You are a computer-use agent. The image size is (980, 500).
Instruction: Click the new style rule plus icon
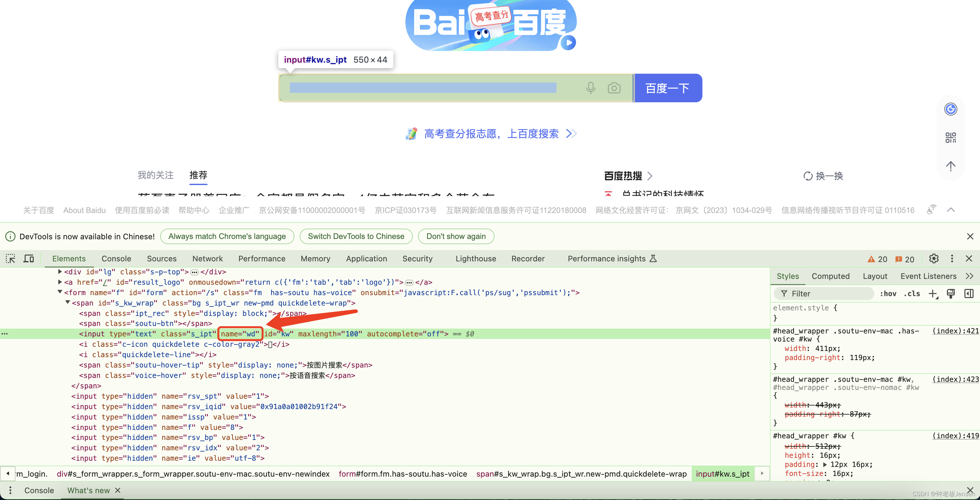933,294
